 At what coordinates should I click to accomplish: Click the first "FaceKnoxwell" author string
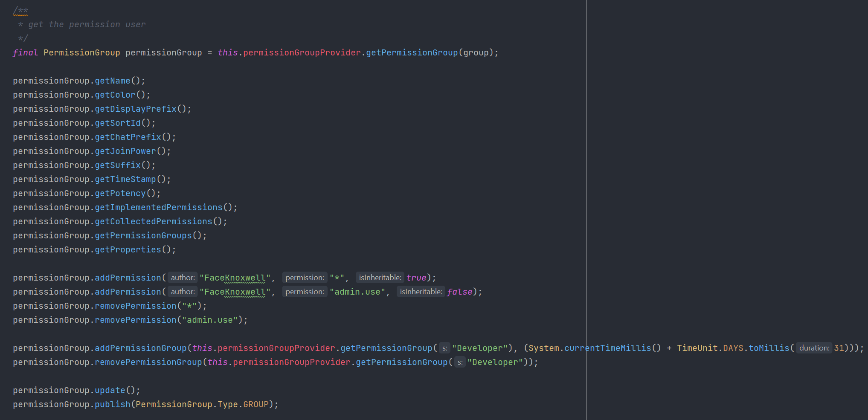coord(235,278)
